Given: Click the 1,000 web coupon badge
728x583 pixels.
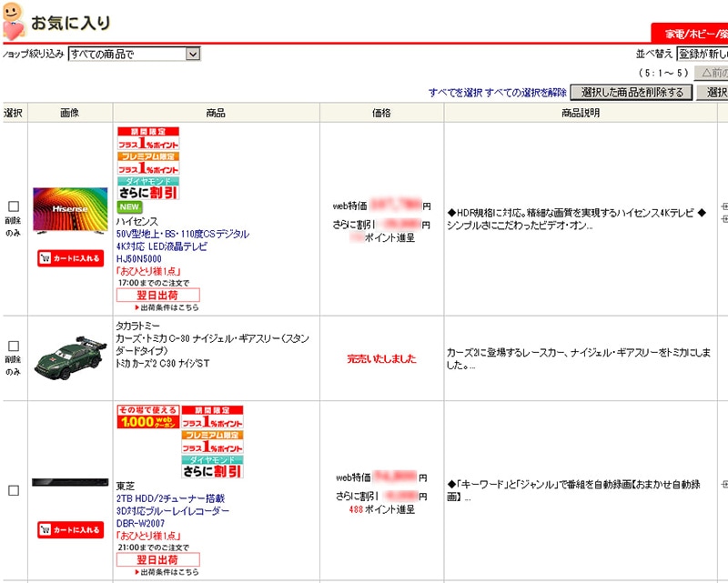Looking at the screenshot, I should 148,417.
